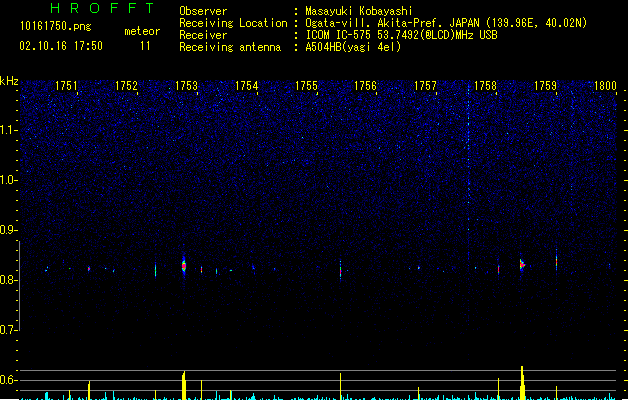Click the 1755 time marker
The image size is (629, 400).
306,86
